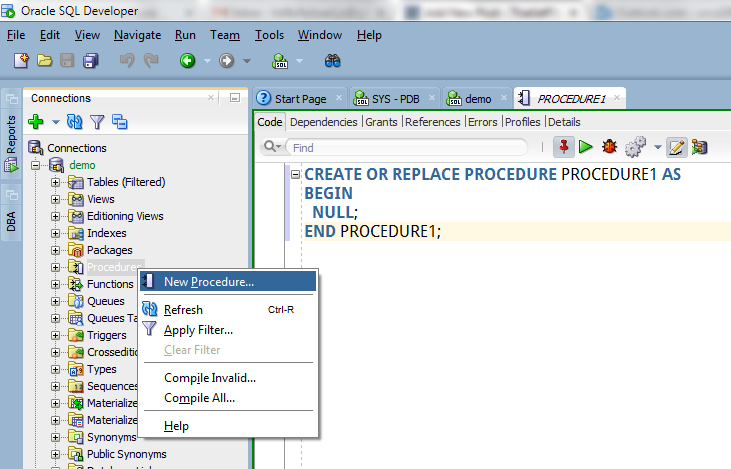Viewport: 731px width, 469px height.
Task: Open dropdown arrow next to Forward button
Action: 247,61
